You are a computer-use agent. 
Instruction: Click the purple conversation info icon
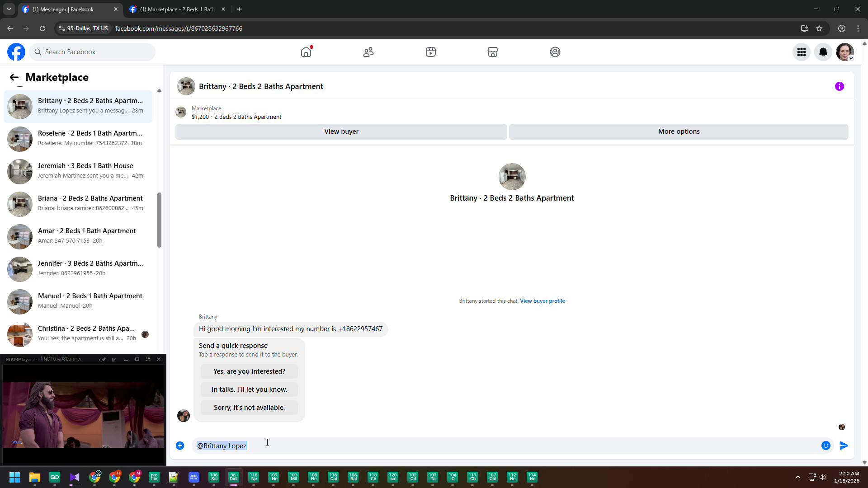pyautogui.click(x=839, y=86)
